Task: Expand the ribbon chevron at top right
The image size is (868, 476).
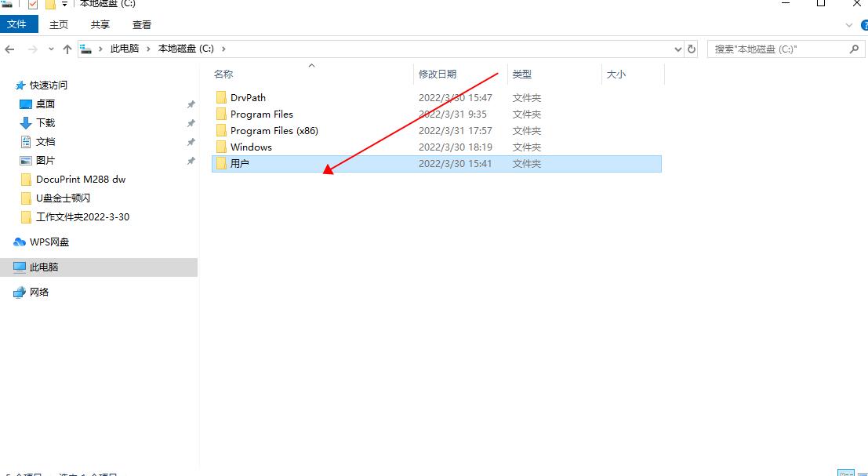Action: click(x=848, y=25)
